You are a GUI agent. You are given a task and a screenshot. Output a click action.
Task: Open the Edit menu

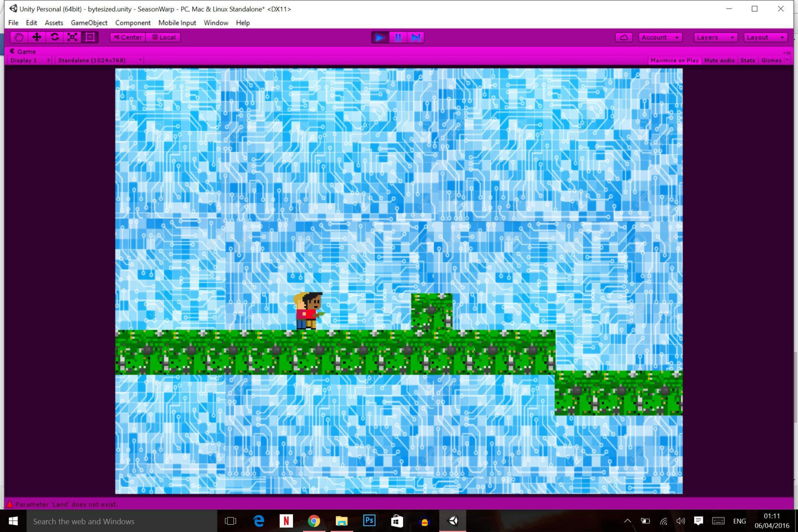[31, 23]
